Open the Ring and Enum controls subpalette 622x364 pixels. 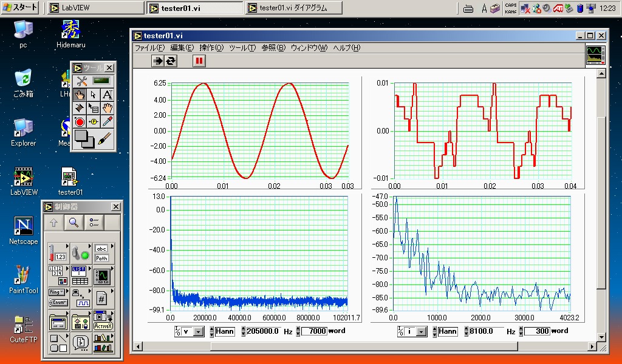click(x=56, y=297)
